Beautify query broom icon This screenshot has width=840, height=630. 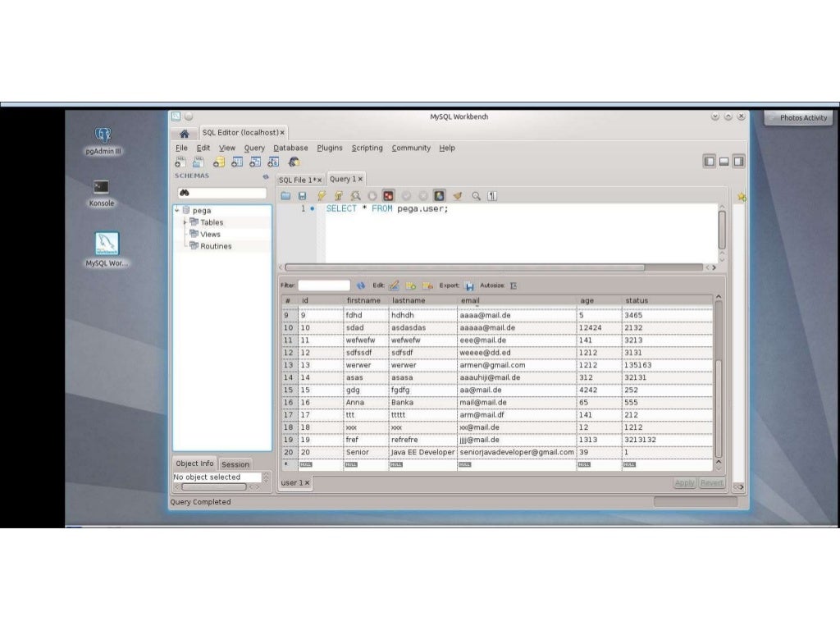tap(458, 196)
